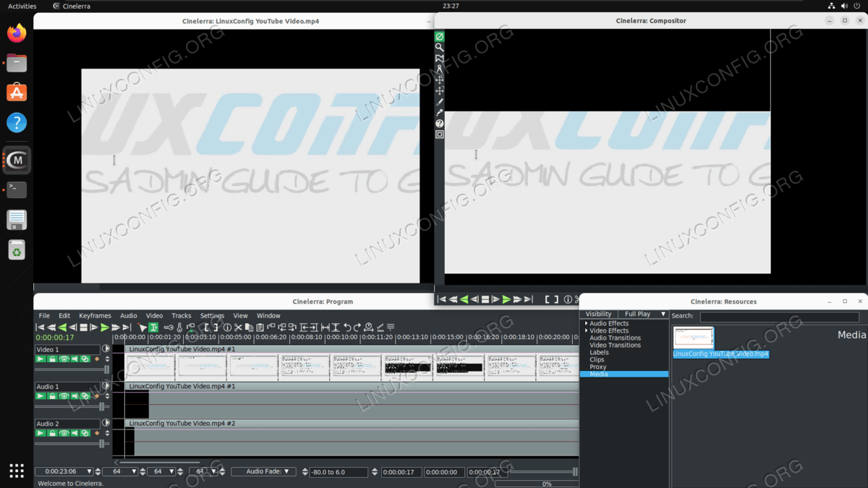Expand the Audio 2 track patchbay circle
This screenshot has width=868, height=488.
106,422
